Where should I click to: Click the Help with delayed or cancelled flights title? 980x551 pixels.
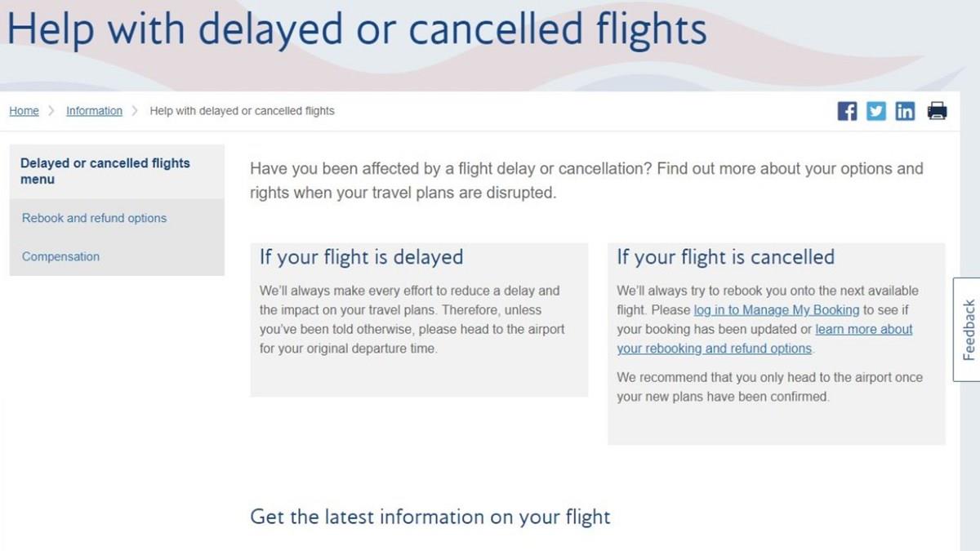(x=356, y=29)
